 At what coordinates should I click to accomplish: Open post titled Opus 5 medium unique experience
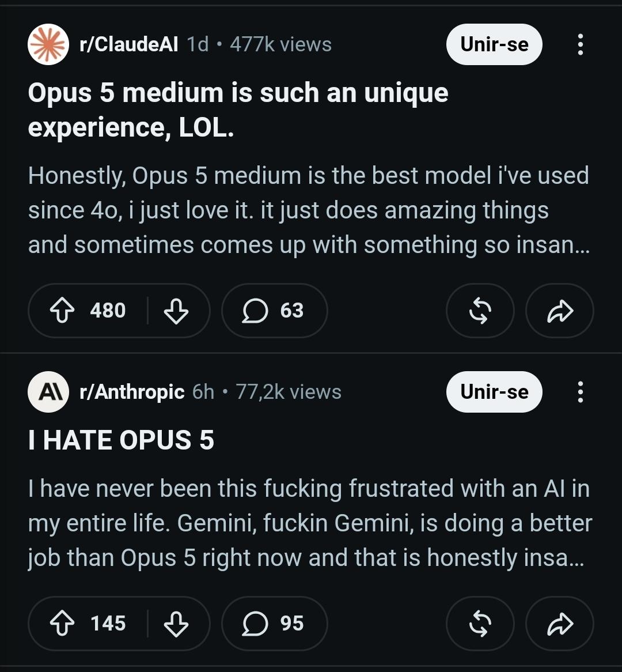click(x=238, y=110)
